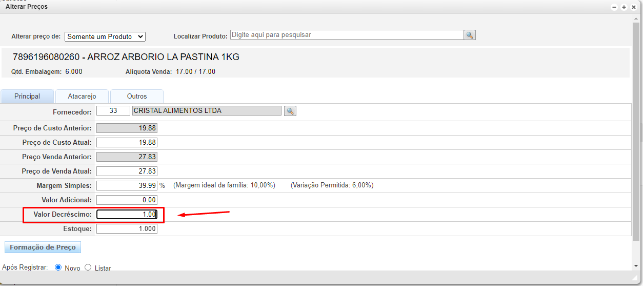The height and width of the screenshot is (287, 644).
Task: Click the Preço de Venda Atual field
Action: (x=127, y=171)
